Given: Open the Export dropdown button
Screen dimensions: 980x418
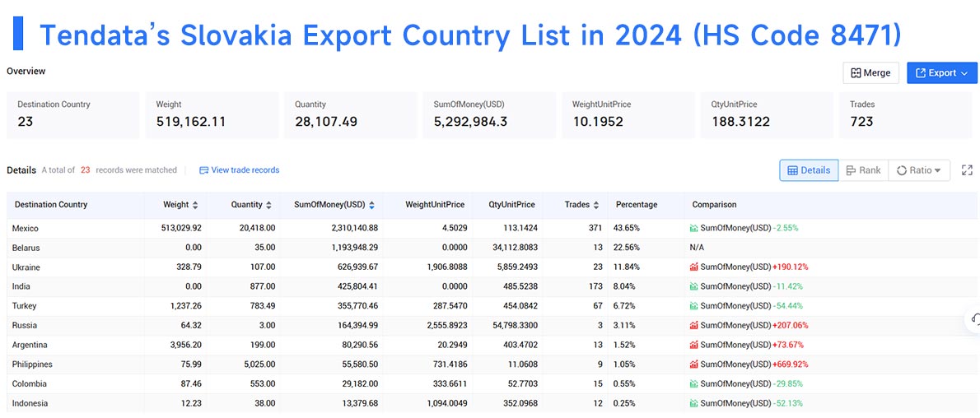Looking at the screenshot, I should (942, 73).
